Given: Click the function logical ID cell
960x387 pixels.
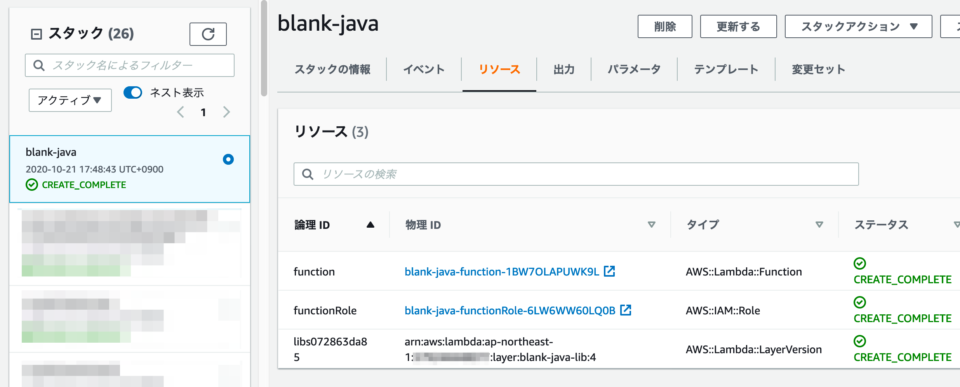Looking at the screenshot, I should tap(314, 271).
